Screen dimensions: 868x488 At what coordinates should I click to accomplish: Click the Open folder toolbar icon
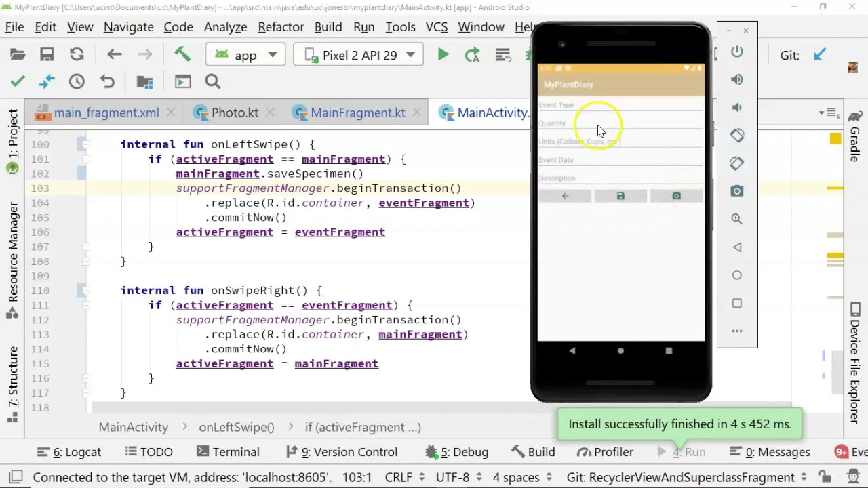(x=18, y=55)
